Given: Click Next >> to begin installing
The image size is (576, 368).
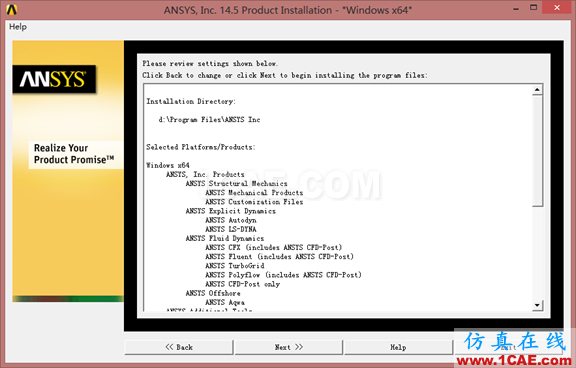Looking at the screenshot, I should [x=289, y=347].
